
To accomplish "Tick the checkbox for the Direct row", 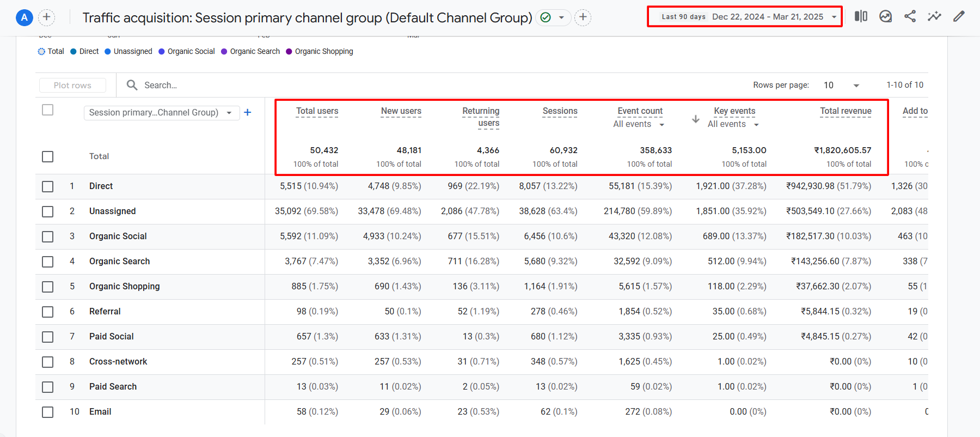I will pos(48,186).
